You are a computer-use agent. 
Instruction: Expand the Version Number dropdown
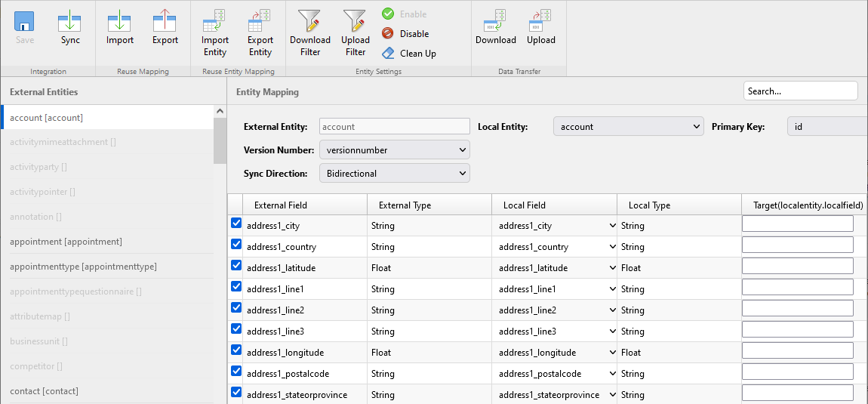click(394, 150)
